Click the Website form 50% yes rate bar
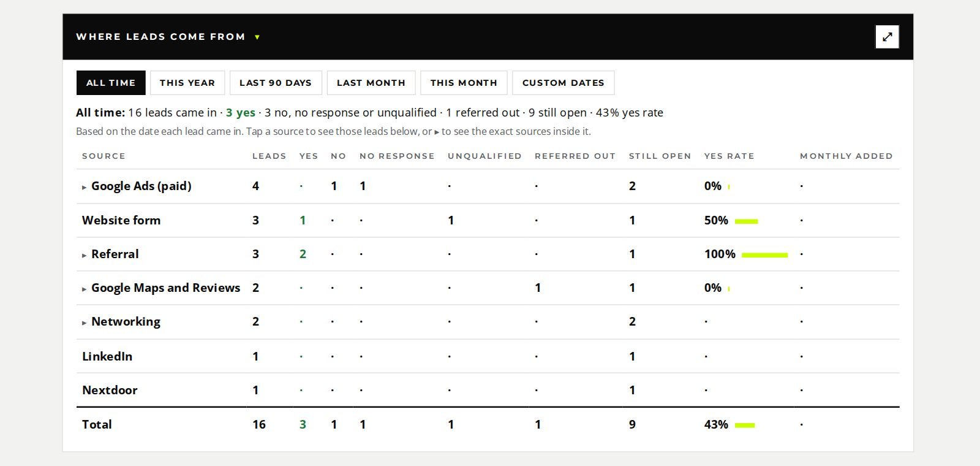 [x=747, y=221]
